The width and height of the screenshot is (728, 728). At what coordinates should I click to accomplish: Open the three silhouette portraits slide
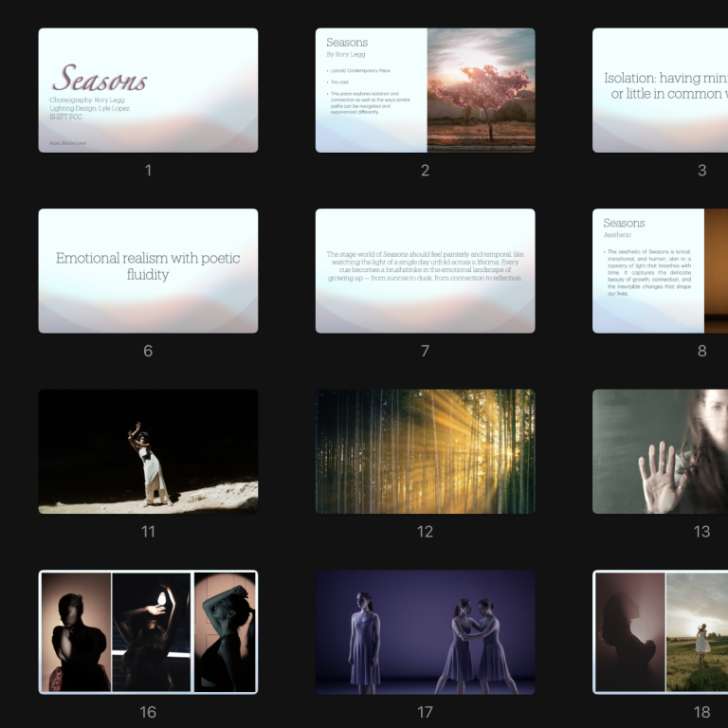pos(148,632)
